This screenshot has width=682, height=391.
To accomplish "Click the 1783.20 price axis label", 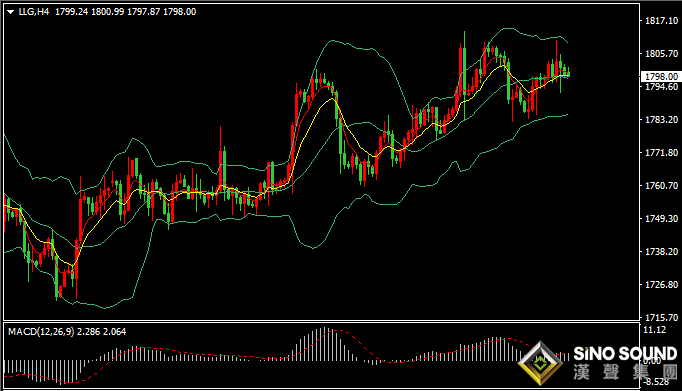I will click(661, 120).
